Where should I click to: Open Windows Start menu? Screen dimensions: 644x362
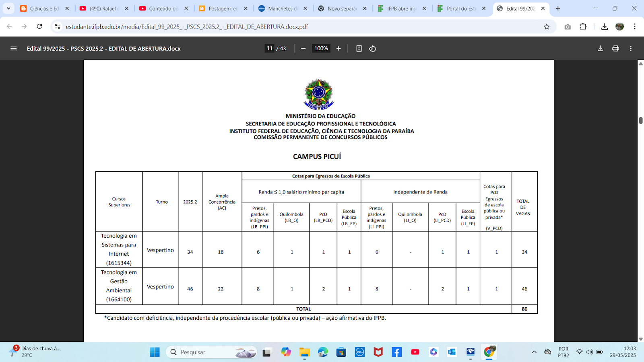click(x=155, y=352)
